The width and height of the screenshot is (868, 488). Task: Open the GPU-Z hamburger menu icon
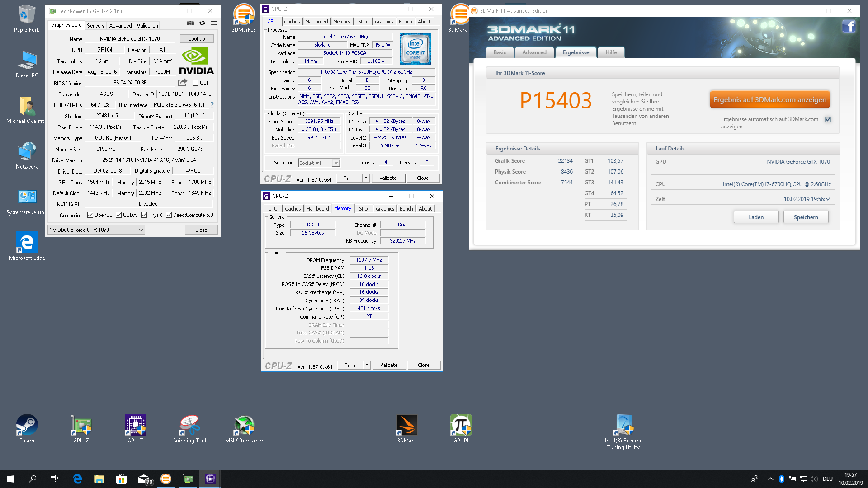(214, 23)
